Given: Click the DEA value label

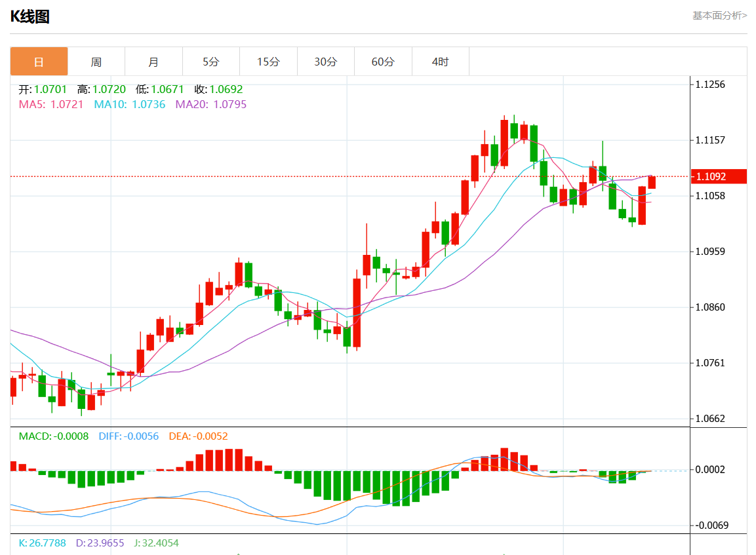Looking at the screenshot, I should [x=199, y=436].
